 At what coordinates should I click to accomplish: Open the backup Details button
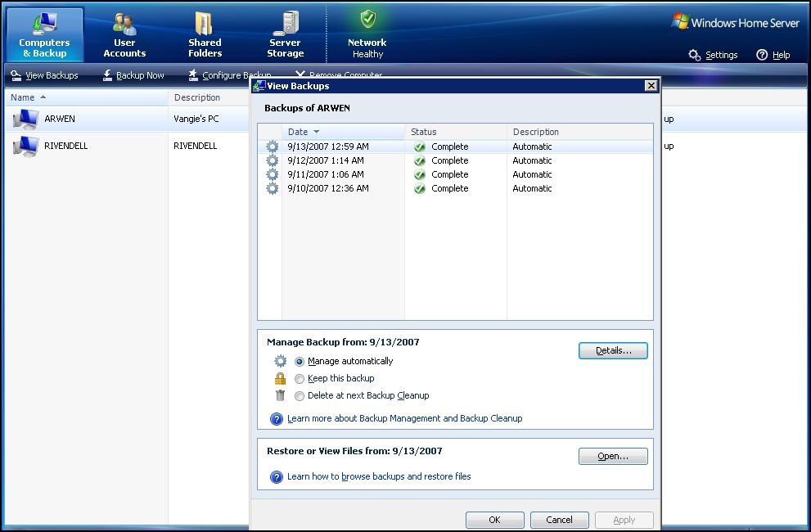pyautogui.click(x=613, y=350)
